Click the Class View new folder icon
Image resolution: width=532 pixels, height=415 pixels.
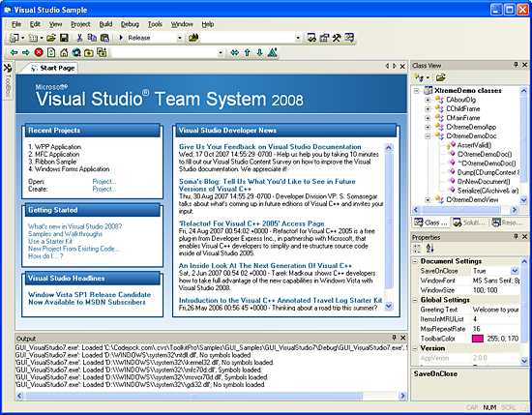coord(440,77)
